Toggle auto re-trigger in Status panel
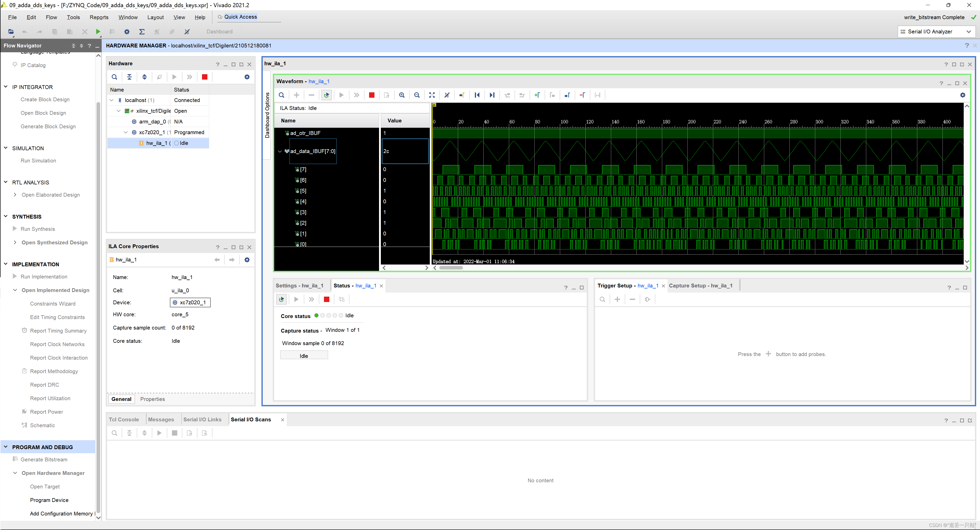980x530 pixels. [281, 299]
